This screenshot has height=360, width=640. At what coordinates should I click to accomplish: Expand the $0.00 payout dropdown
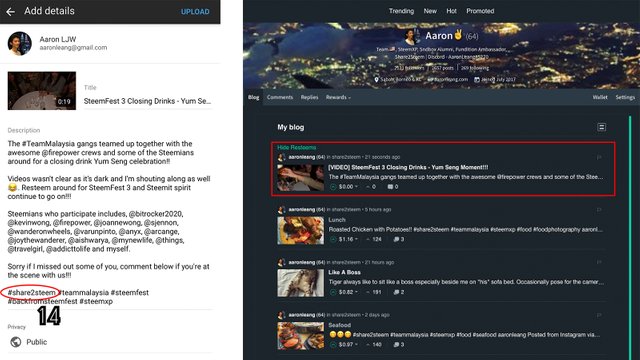click(348, 187)
